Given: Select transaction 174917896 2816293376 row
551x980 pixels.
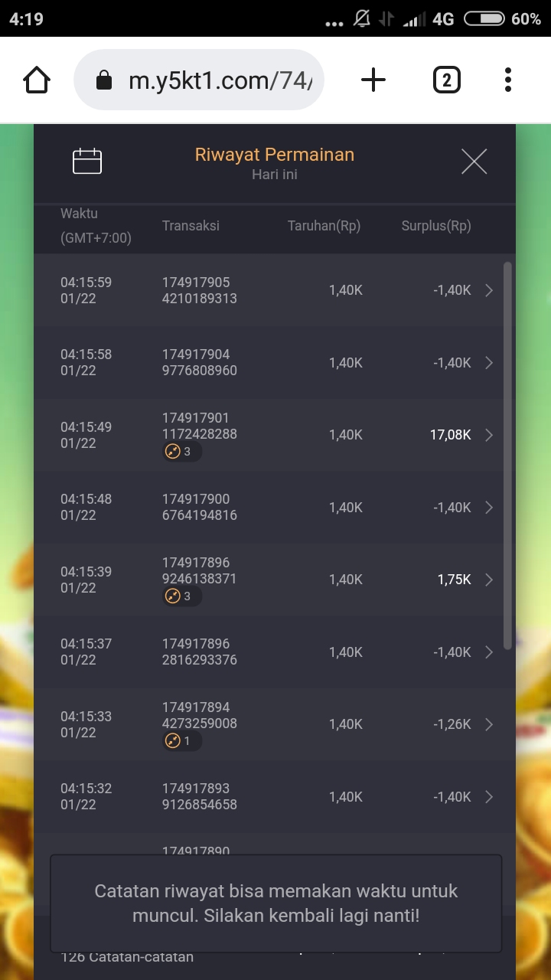Looking at the screenshot, I should pos(199,652).
